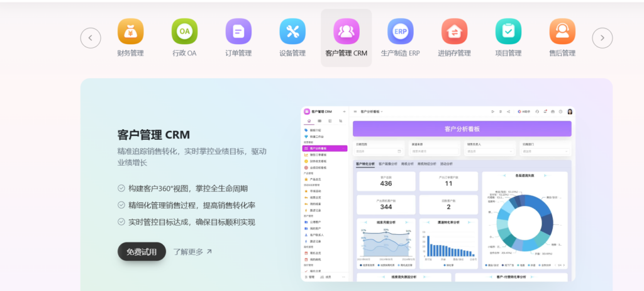Viewport: 644px width, 291px height.
Task: Click the donut chart in preview
Action: coord(525,223)
